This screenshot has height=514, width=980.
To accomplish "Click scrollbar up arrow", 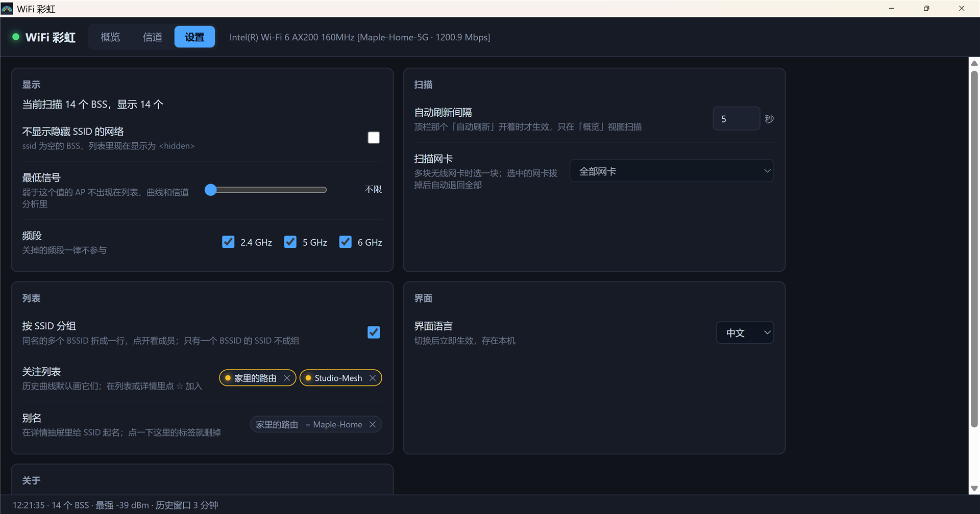I will click(974, 63).
